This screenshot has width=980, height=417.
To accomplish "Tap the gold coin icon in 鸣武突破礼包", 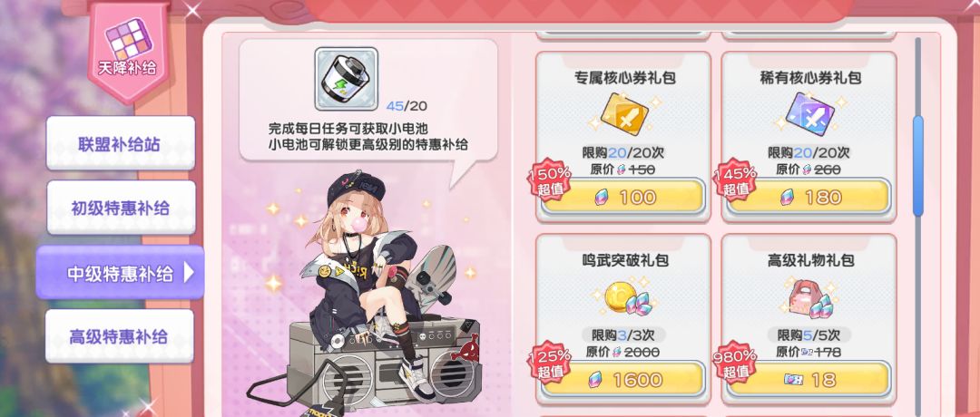I will click(623, 297).
